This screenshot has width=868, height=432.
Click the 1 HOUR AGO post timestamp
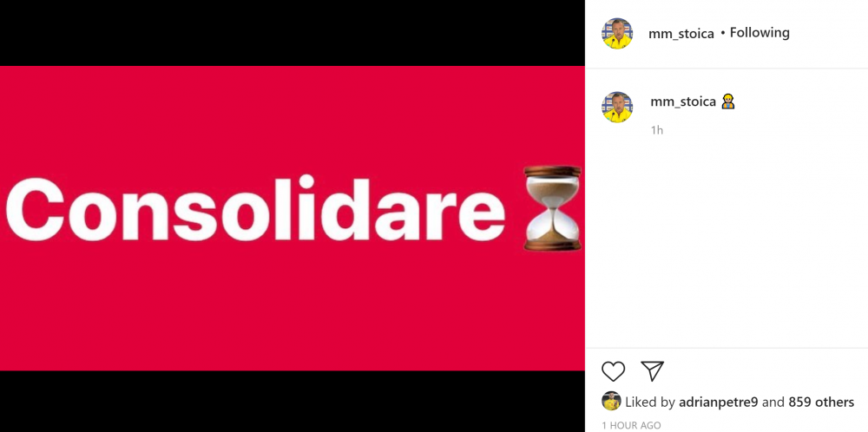[631, 425]
